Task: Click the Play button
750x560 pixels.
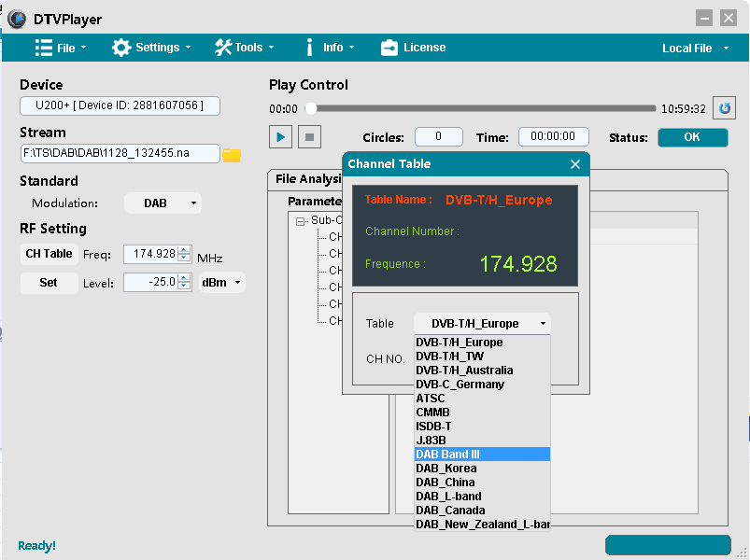Action: tap(281, 137)
